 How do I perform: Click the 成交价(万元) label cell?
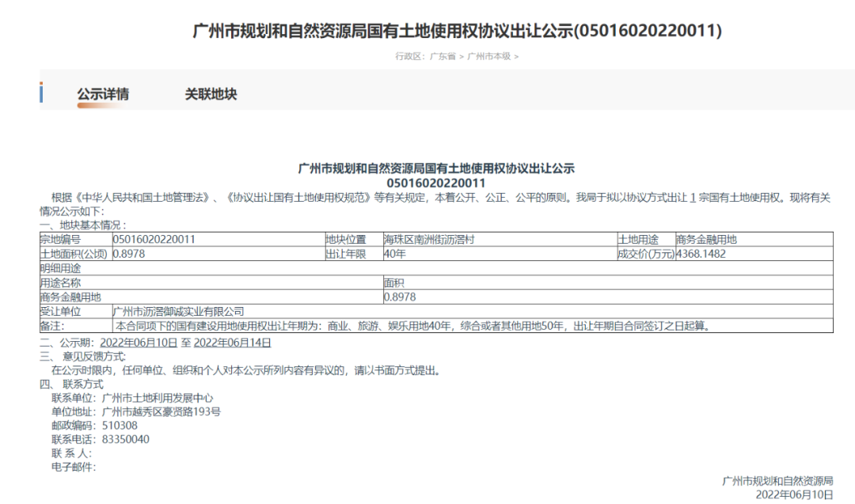click(646, 254)
